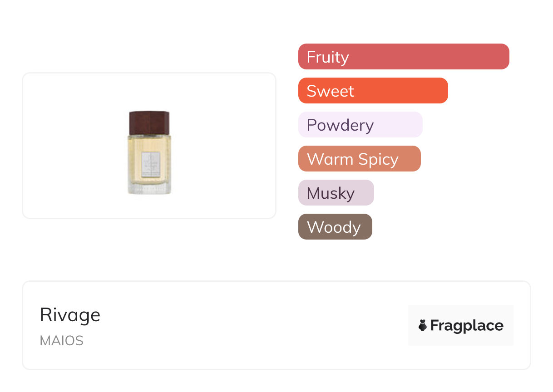
Task: Click the brown wooden bottle cap
Action: point(149,122)
